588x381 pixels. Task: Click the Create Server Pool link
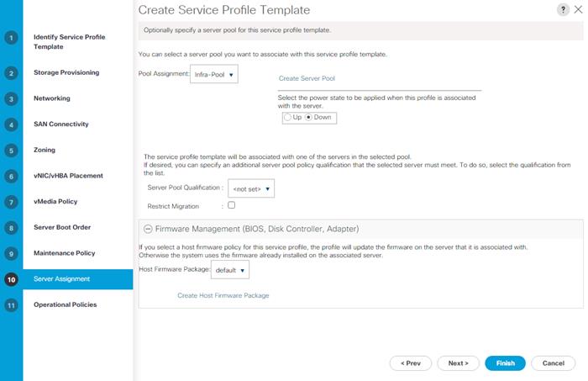click(307, 78)
